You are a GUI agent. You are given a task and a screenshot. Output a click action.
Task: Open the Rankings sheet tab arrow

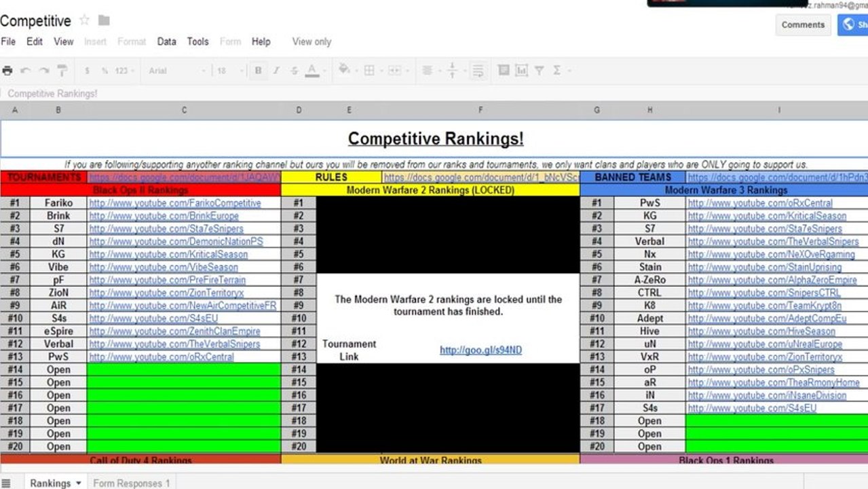79,483
